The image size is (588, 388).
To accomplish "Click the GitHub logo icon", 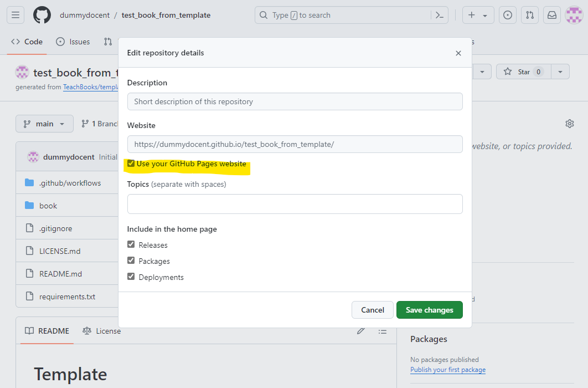I will pyautogui.click(x=42, y=15).
